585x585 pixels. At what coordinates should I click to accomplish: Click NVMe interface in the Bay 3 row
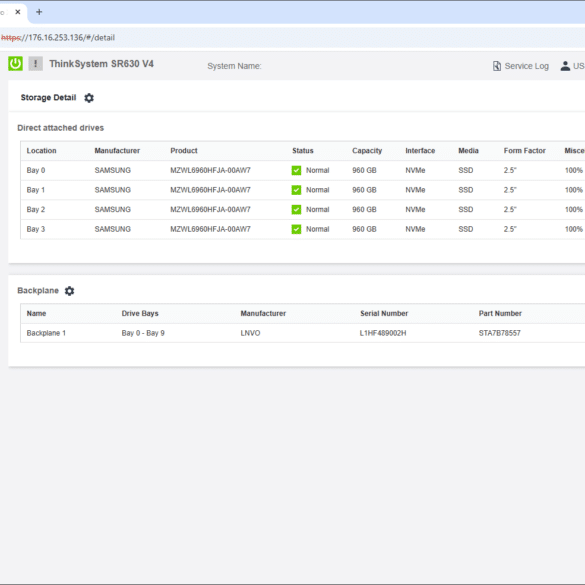pyautogui.click(x=415, y=229)
